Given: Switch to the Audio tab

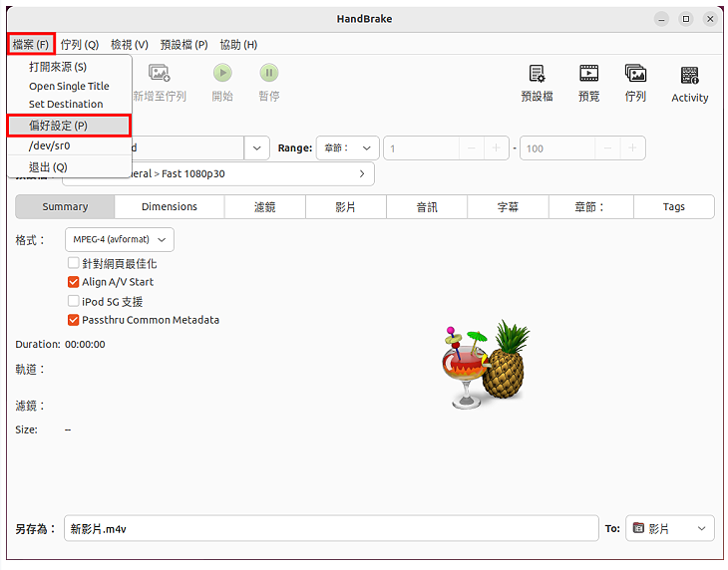Looking at the screenshot, I should pyautogui.click(x=427, y=207).
